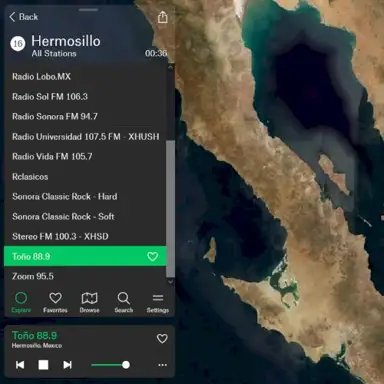Click the station list scroll-up arrow
The width and height of the screenshot is (384, 384).
coord(170,67)
